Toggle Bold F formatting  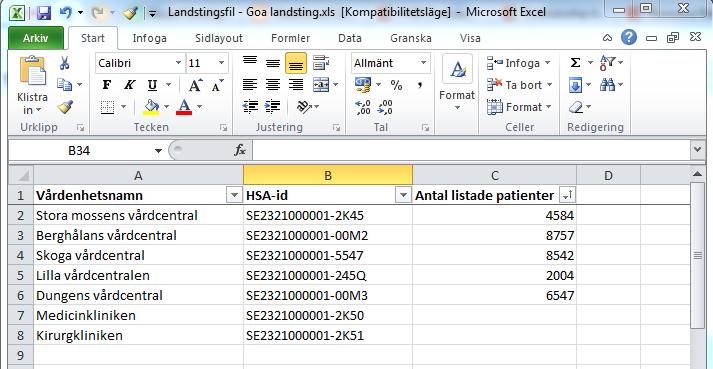coord(107,85)
